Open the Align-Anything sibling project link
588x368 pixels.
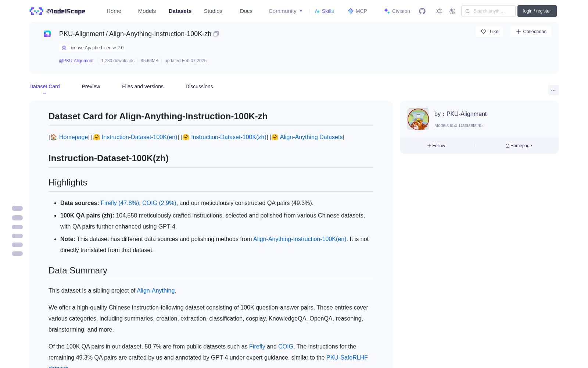coord(155,290)
